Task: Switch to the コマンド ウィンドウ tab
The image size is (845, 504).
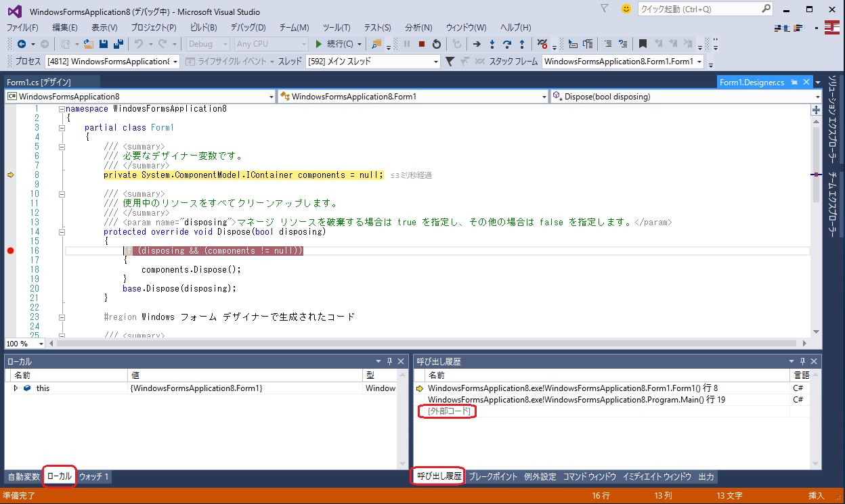Action: 589,477
